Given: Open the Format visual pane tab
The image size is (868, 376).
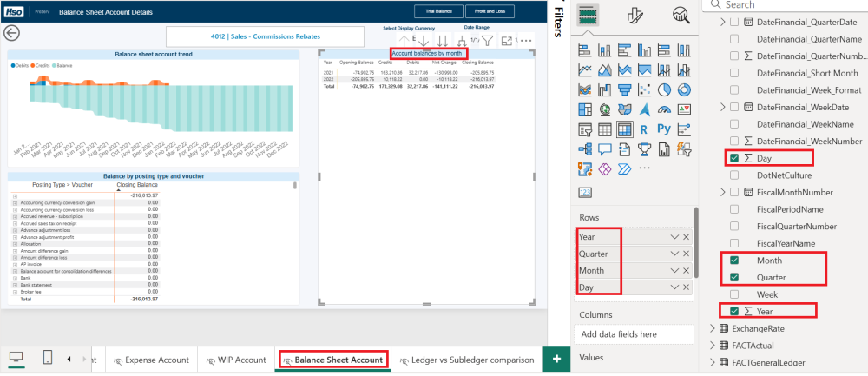Looking at the screenshot, I should click(x=635, y=16).
